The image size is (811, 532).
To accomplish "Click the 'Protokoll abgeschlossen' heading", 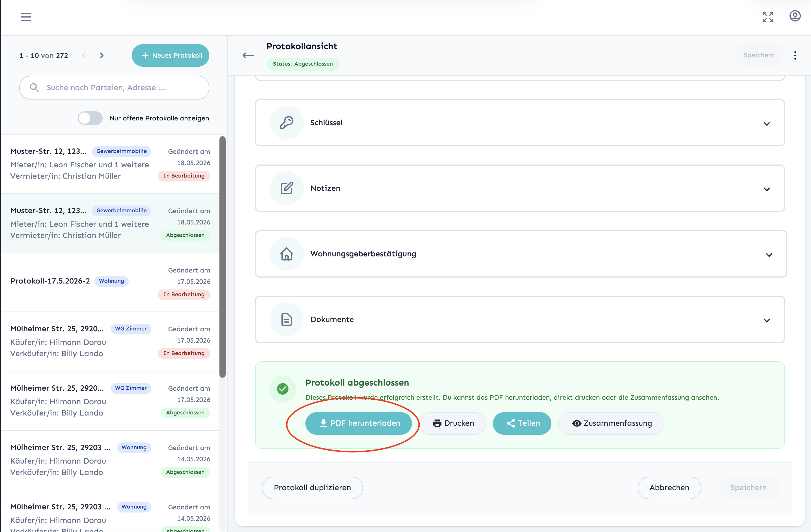I will click(357, 382).
